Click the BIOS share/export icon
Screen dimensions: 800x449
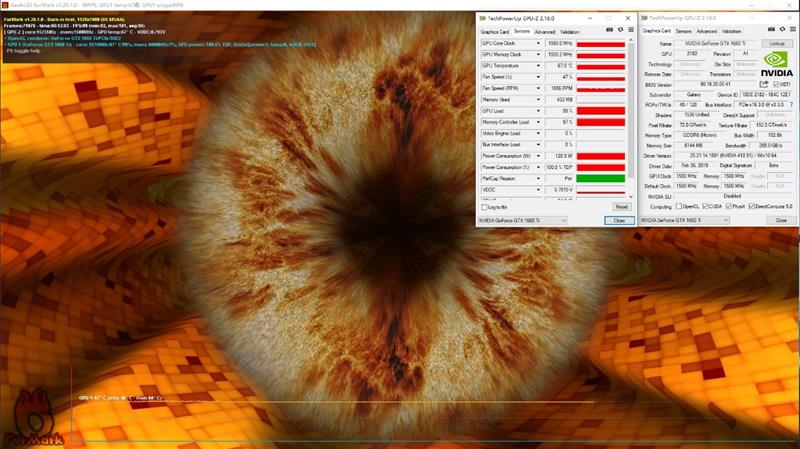pos(764,84)
